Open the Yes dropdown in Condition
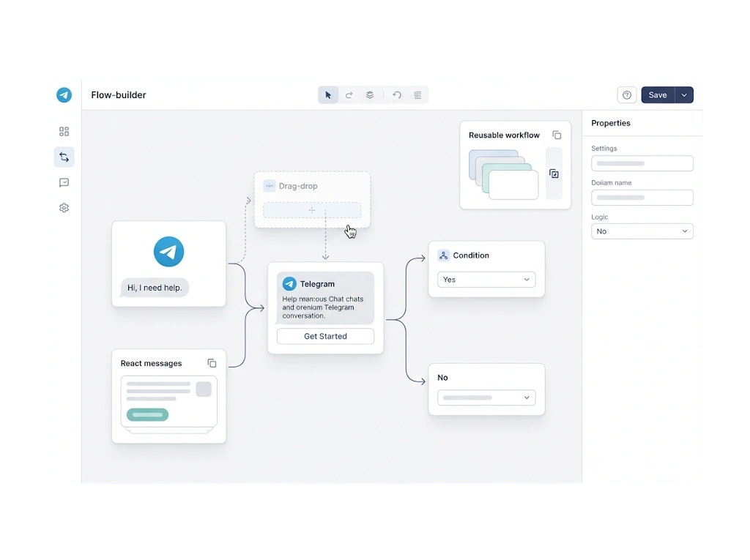 (x=486, y=280)
